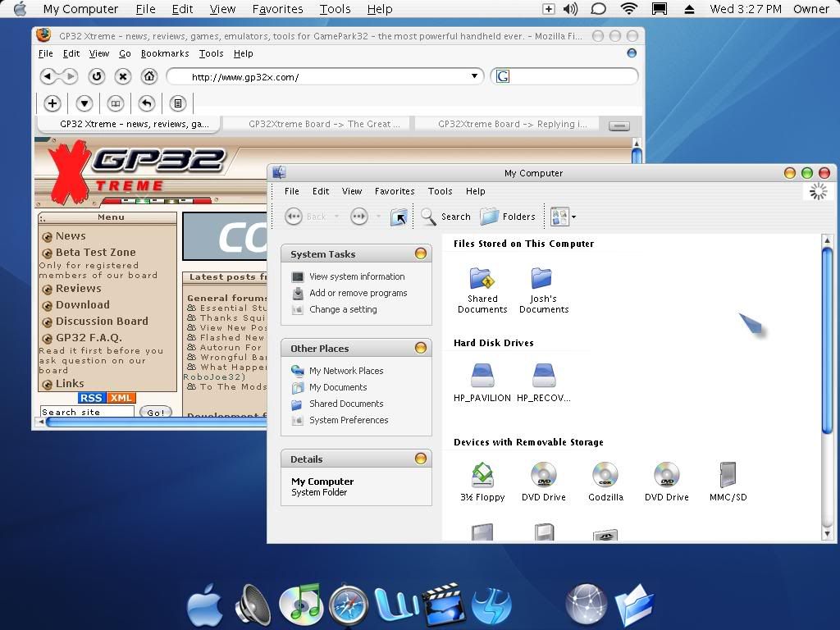This screenshot has height=630, width=840.
Task: Click the plus bookmark toolbar icon in Firefox
Action: point(52,103)
